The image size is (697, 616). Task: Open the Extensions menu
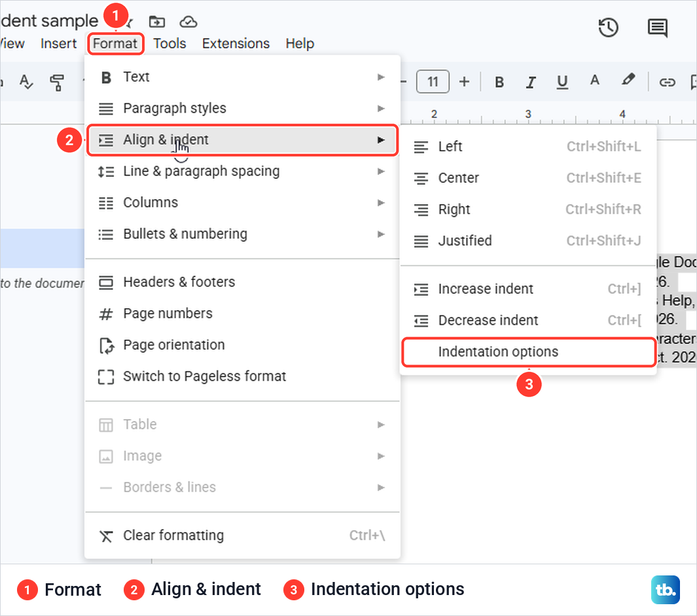pyautogui.click(x=236, y=44)
